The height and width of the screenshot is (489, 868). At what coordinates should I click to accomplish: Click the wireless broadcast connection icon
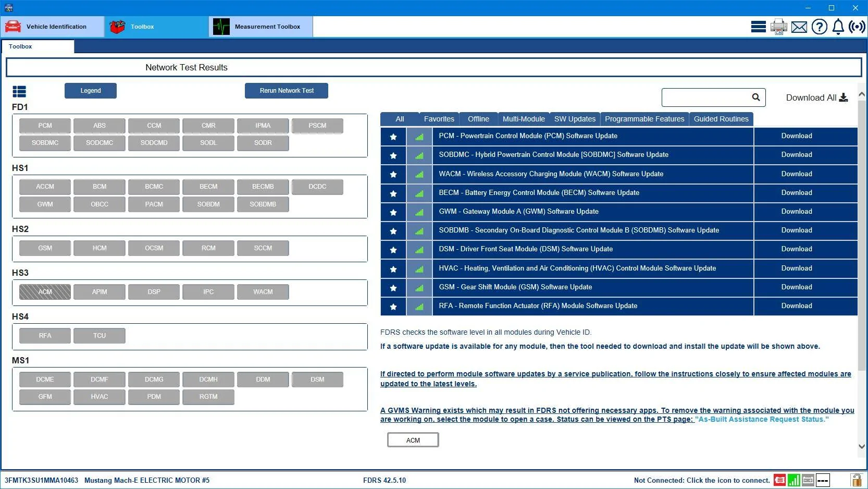click(x=857, y=27)
